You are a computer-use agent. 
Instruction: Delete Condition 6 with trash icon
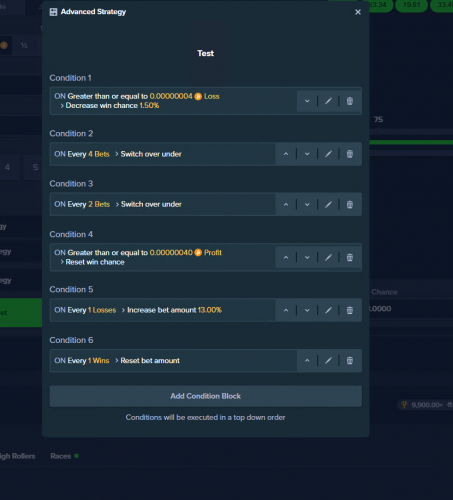350,360
